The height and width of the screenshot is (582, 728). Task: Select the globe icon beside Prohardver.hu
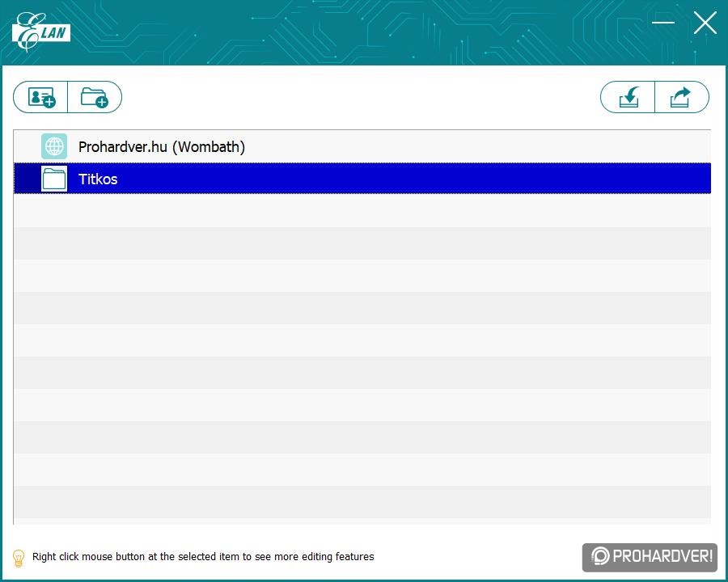54,146
